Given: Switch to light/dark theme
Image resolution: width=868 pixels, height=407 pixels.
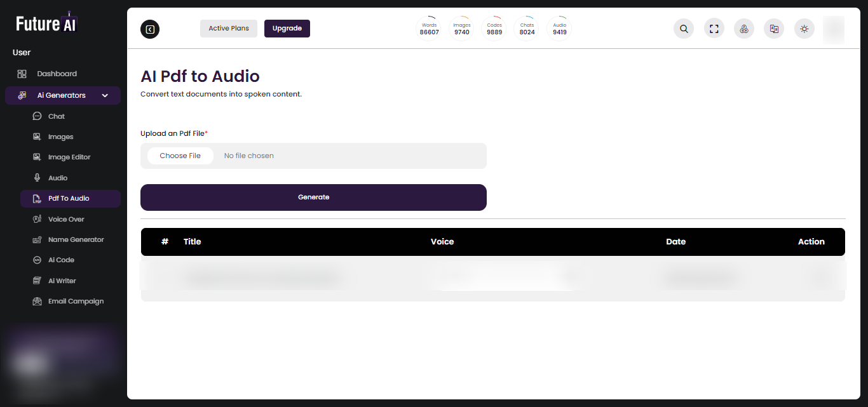Looking at the screenshot, I should tap(804, 29).
